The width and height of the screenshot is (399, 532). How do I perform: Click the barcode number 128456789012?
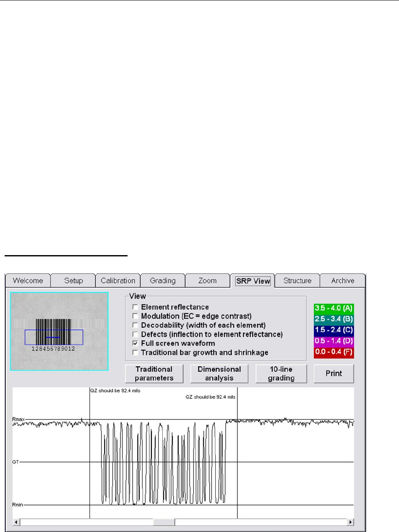point(53,349)
